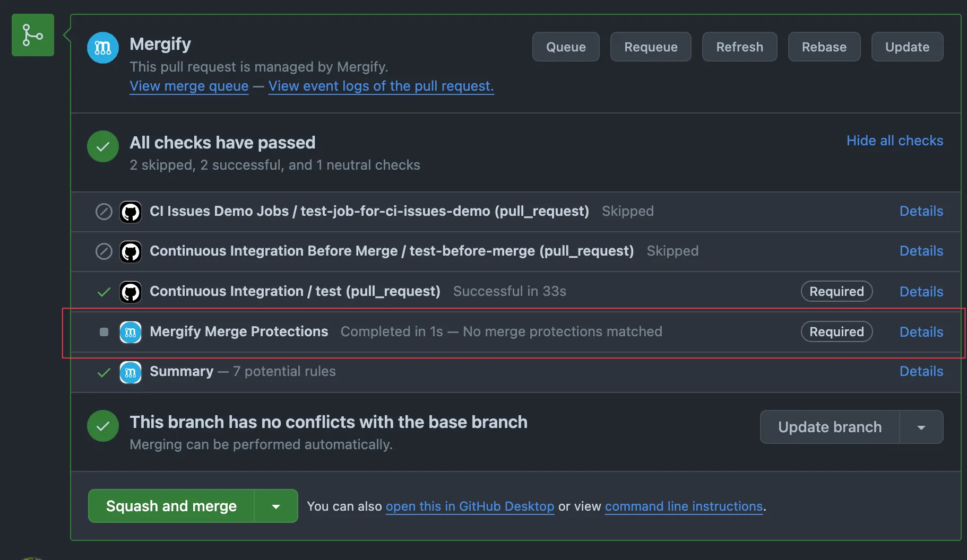This screenshot has height=560, width=967.
Task: Click the Queue button
Action: click(x=565, y=47)
